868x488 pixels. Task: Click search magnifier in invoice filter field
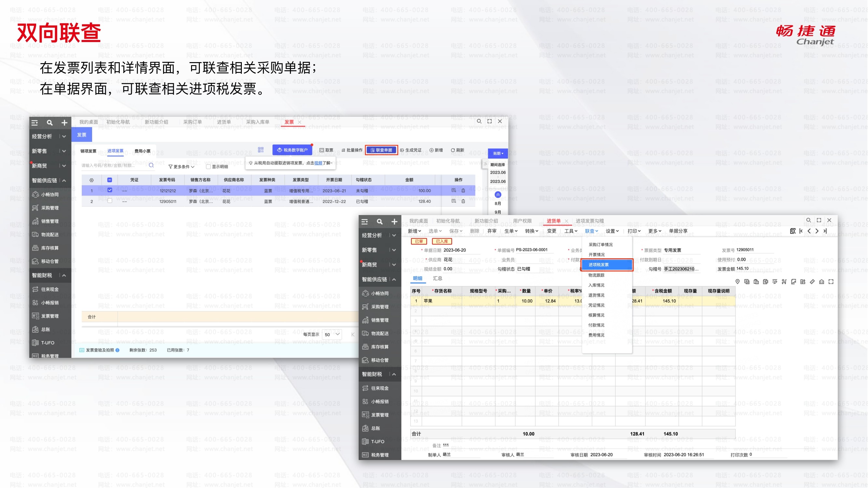click(x=151, y=165)
